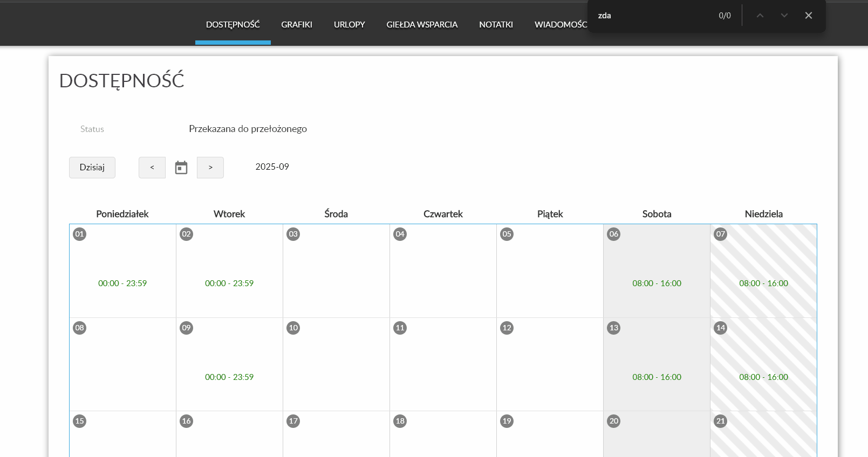Select day 05 badge
The height and width of the screenshot is (457, 868).
507,234
